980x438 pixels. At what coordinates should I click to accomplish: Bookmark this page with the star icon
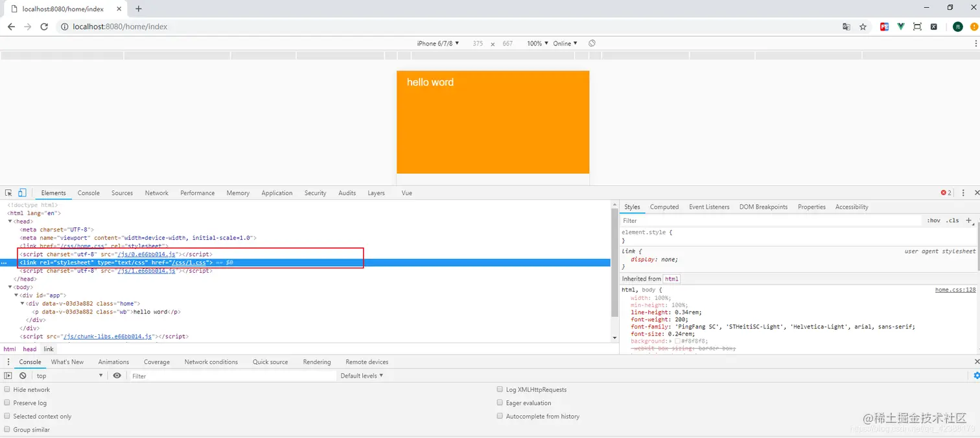(863, 27)
